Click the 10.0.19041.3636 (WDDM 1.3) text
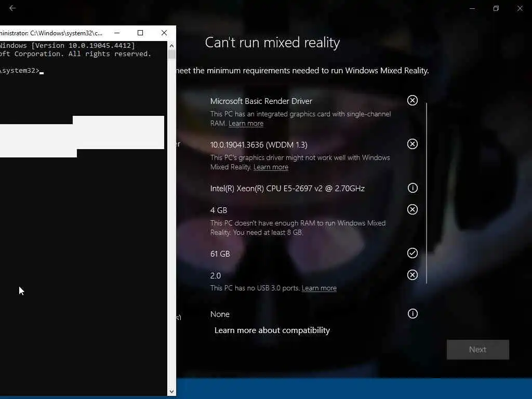The height and width of the screenshot is (399, 532). coord(259,145)
